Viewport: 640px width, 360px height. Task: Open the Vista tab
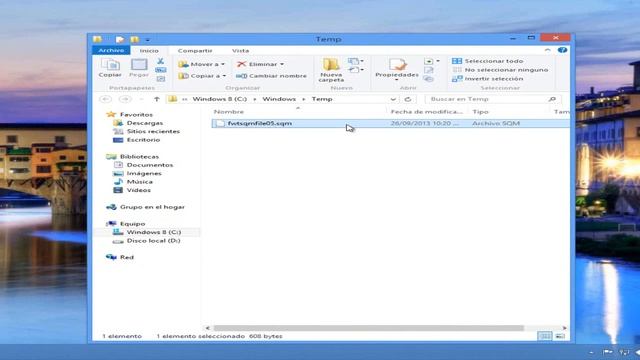(240, 51)
